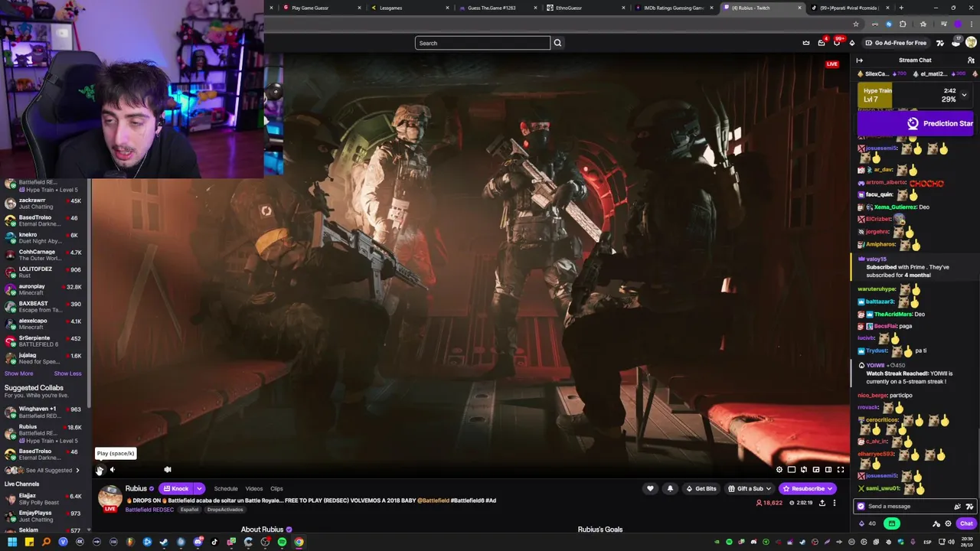Viewport: 980px width, 551px height.
Task: Open SrSerpiente channel in the sidebar
Action: click(43, 341)
